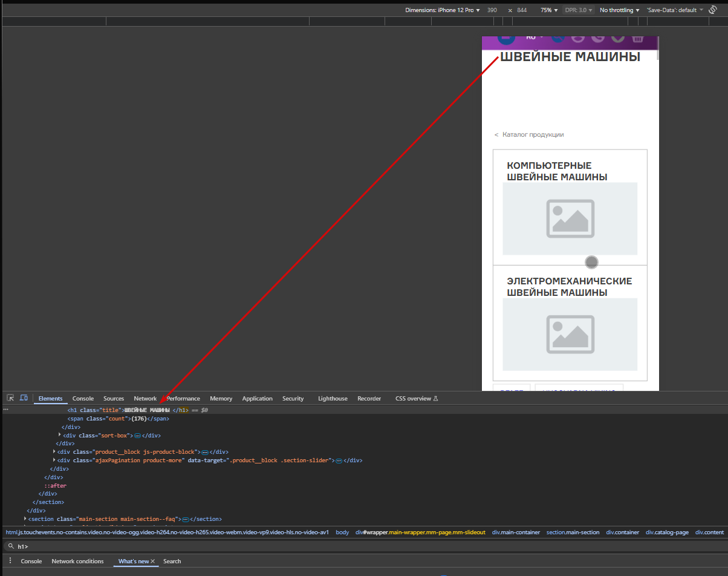Screen dimensions: 728x576
Task: Select the h1 class title DOM row
Action: click(x=364, y=410)
